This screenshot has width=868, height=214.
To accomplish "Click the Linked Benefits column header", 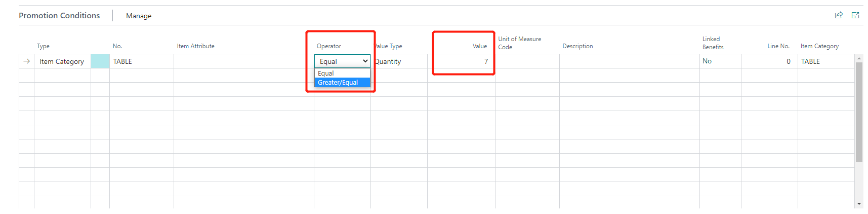I will tap(713, 43).
